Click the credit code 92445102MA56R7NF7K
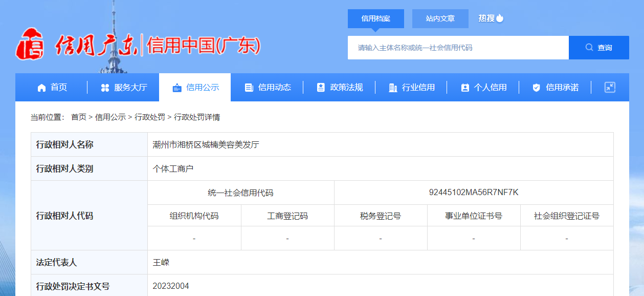The width and height of the screenshot is (644, 296). point(474,193)
